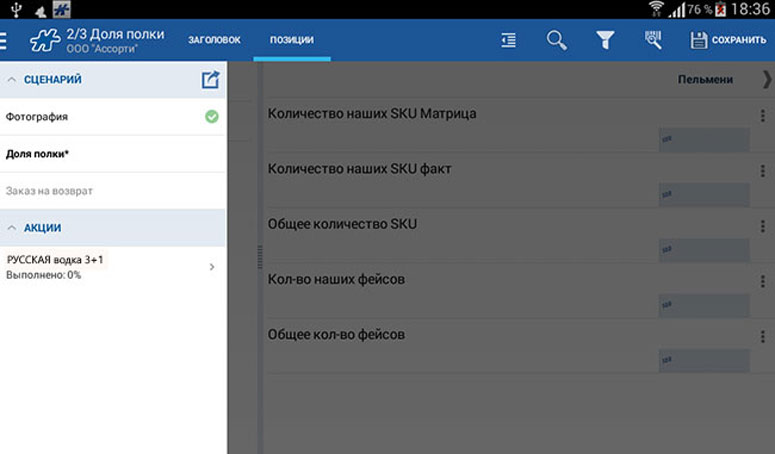This screenshot has width=775, height=454.
Task: Click the input field for Количество наших SKU Матрица
Action: click(x=704, y=140)
